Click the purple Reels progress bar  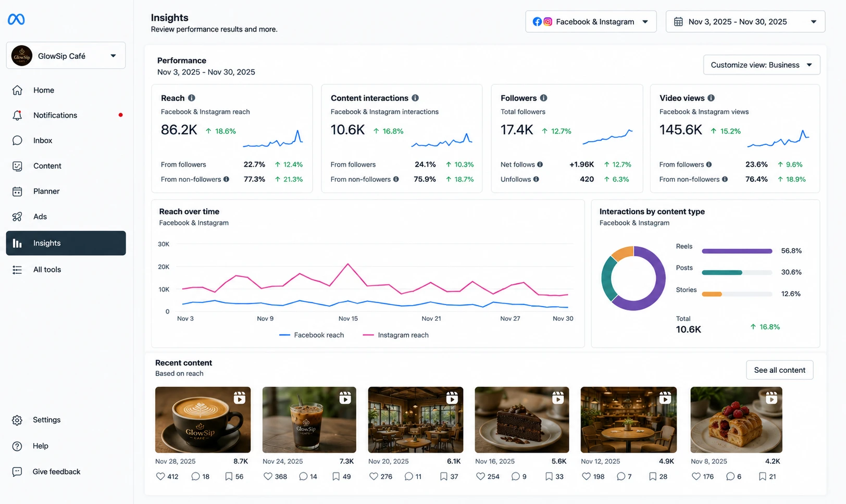(x=737, y=251)
